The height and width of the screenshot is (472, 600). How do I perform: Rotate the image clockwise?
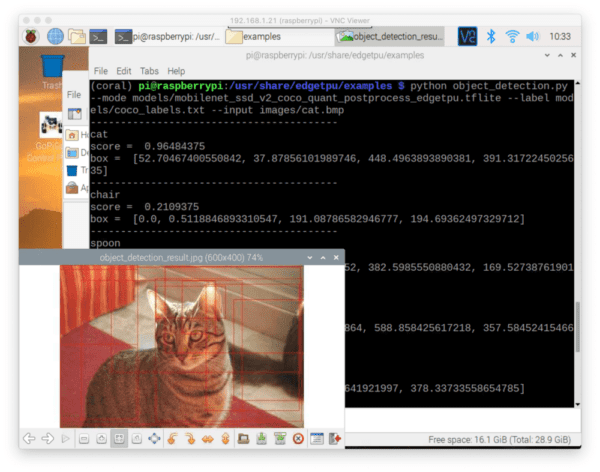[x=191, y=438]
